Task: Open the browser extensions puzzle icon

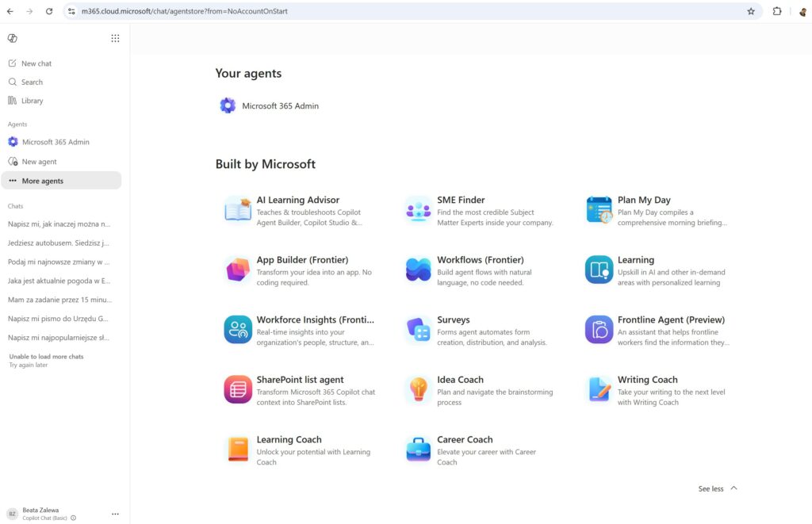Action: tap(777, 11)
